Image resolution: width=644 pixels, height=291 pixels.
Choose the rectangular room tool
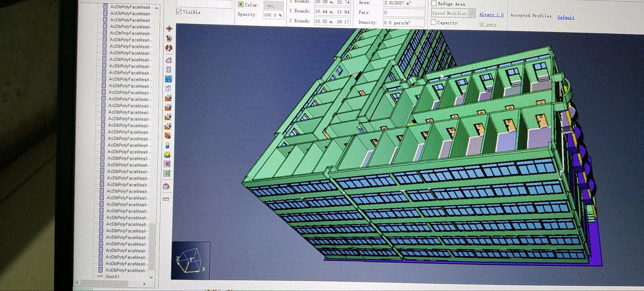169,70
